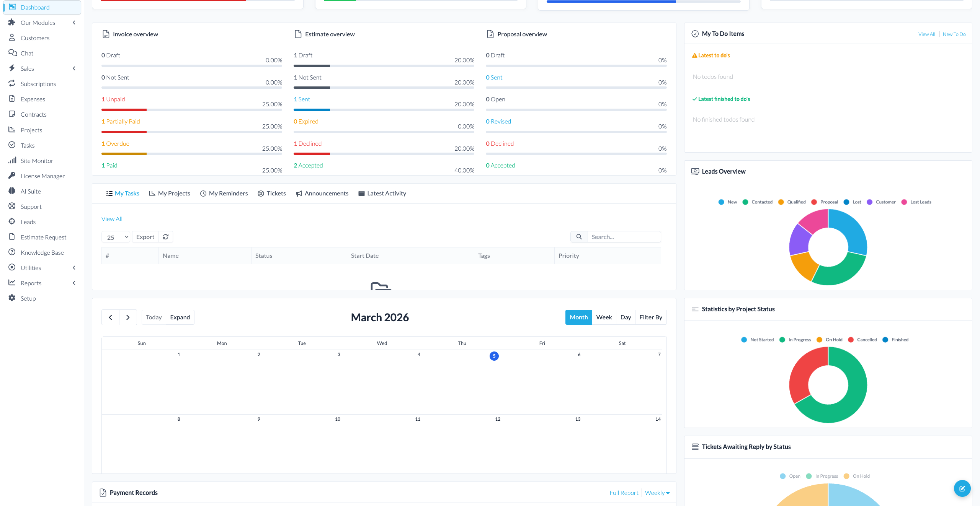
Task: Click into the tasks Search field
Action: tap(623, 237)
